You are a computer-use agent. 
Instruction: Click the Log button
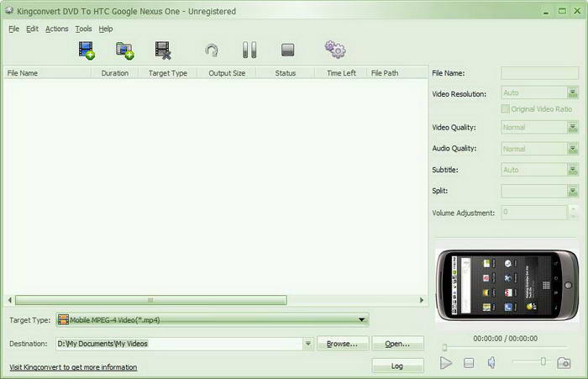click(397, 366)
